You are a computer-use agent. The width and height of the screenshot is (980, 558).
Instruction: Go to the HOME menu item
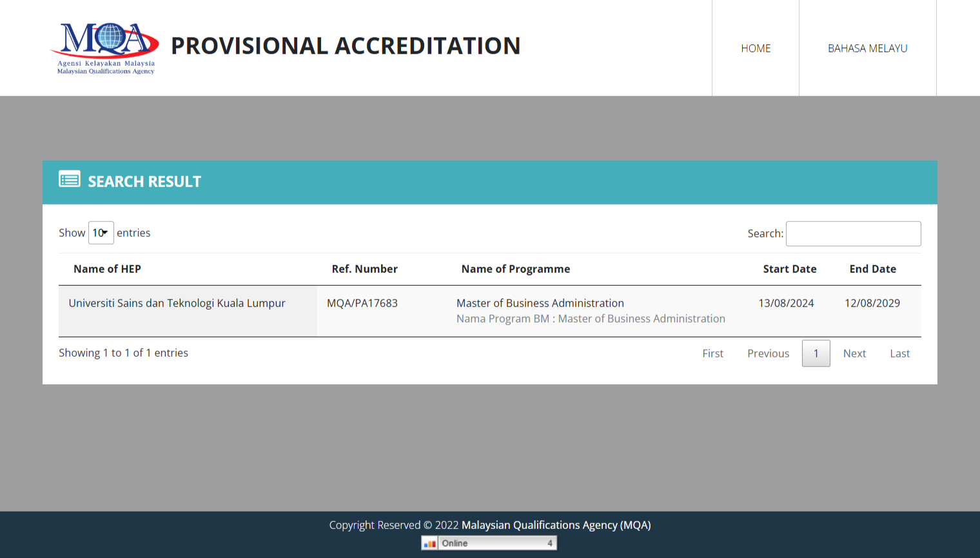756,48
